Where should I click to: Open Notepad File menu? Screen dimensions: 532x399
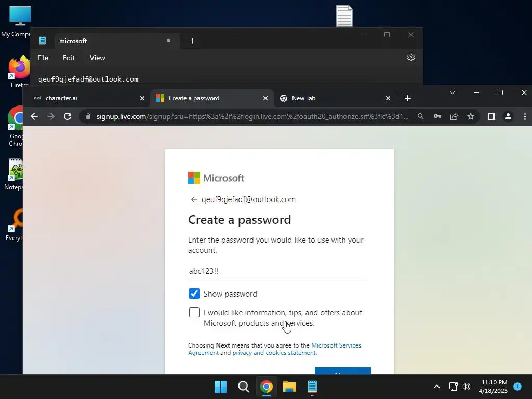pos(43,58)
